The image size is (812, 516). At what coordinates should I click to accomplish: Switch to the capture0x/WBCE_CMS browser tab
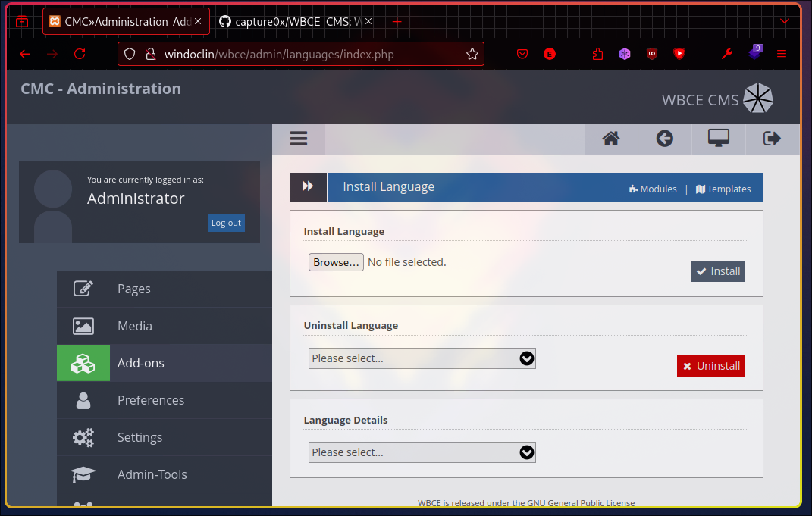click(292, 21)
